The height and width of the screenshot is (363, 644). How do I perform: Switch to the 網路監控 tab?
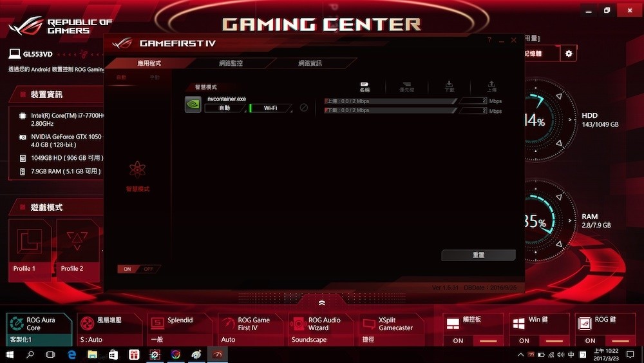tap(231, 63)
